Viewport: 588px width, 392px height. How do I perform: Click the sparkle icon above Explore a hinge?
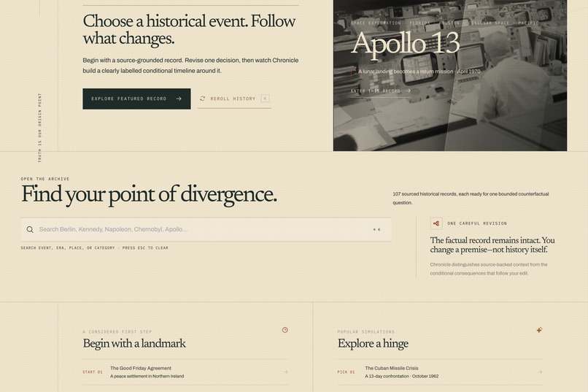point(539,330)
